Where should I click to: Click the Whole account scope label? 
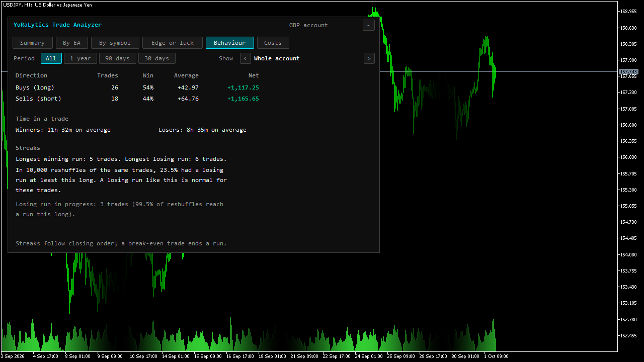point(277,58)
